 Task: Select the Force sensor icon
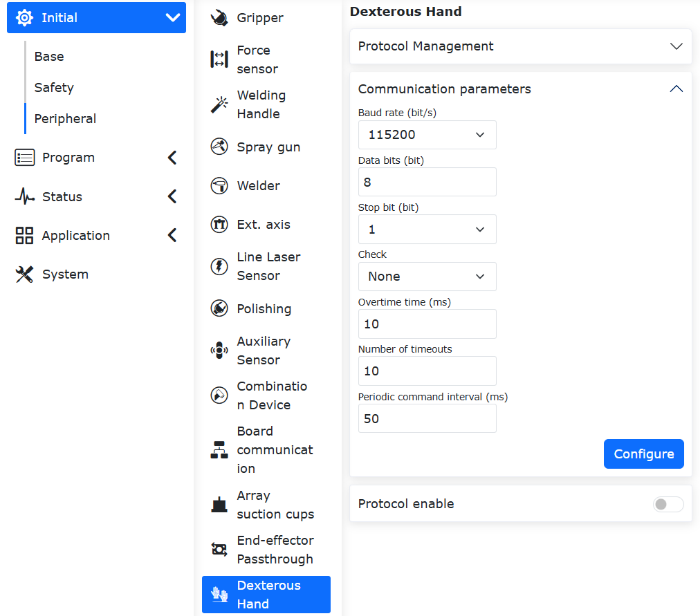tap(219, 59)
